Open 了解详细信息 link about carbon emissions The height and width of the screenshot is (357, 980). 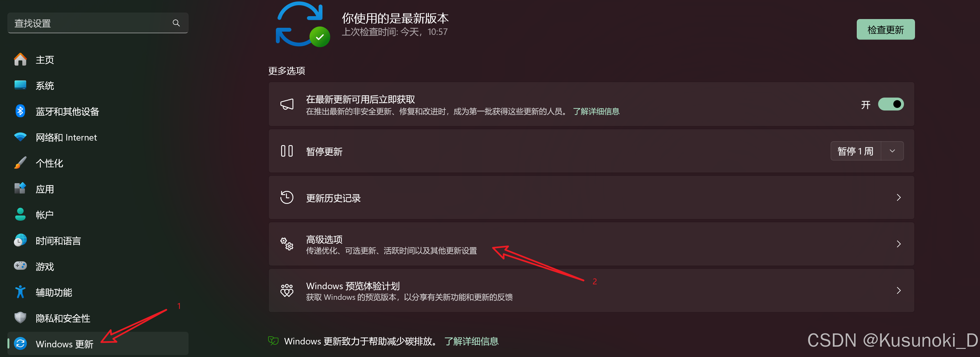tap(471, 341)
